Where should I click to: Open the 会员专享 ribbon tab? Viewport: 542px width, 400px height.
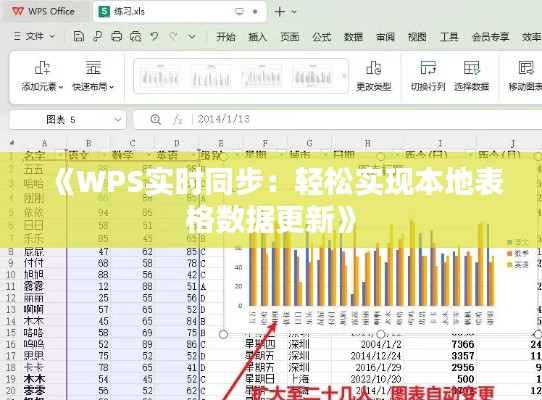coord(490,37)
